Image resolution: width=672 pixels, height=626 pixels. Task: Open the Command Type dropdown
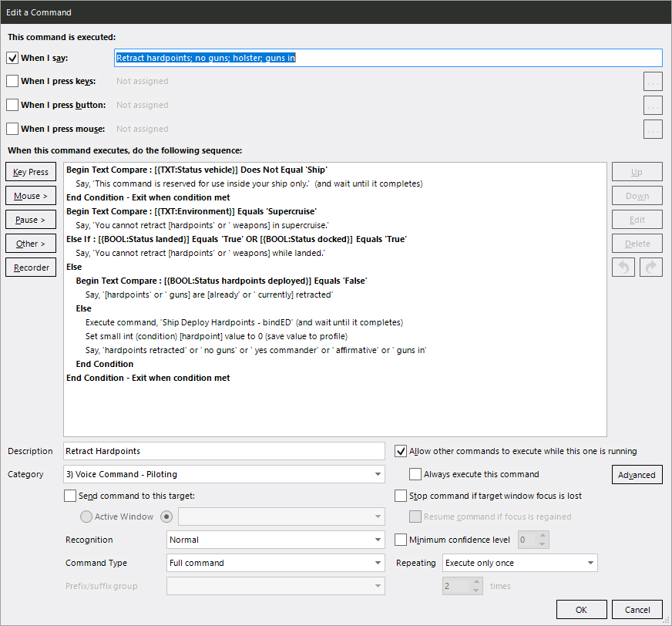(x=276, y=563)
